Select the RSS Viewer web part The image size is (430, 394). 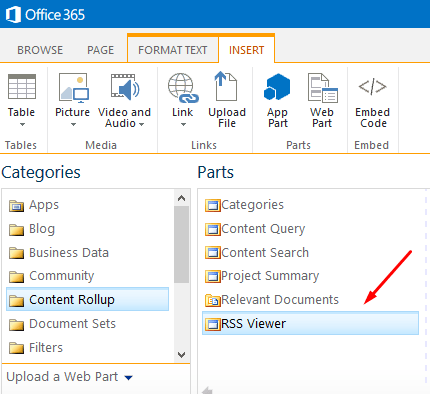click(x=310, y=323)
